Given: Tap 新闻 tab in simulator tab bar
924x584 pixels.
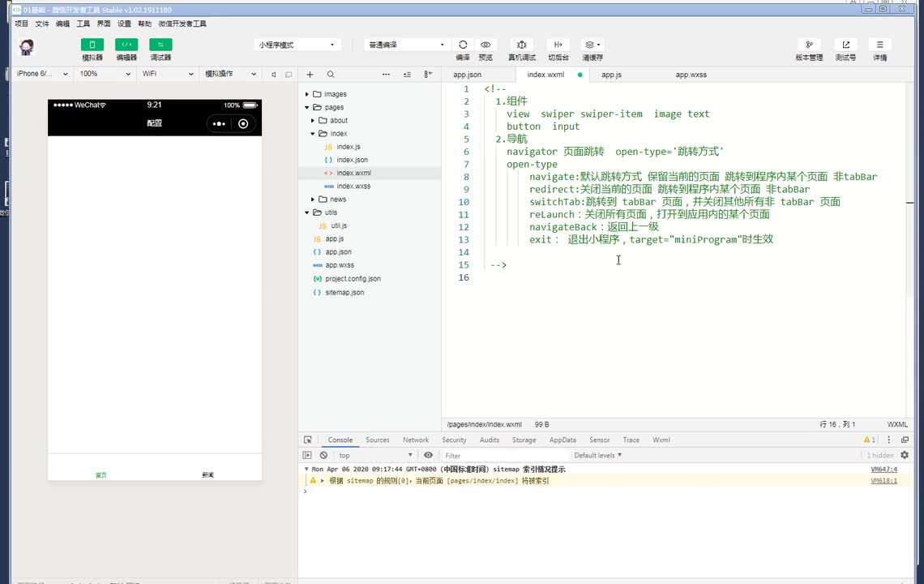Looking at the screenshot, I should 208,474.
